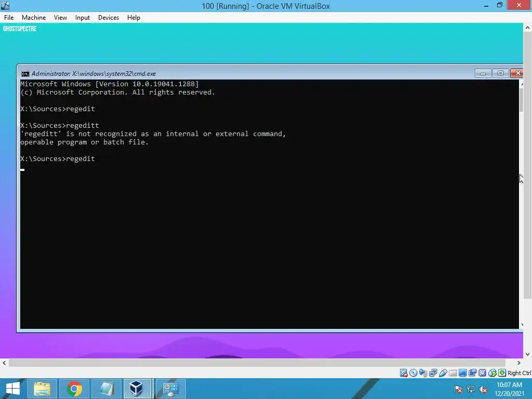This screenshot has width=532, height=399.
Task: Open Google Chrome from the taskbar
Action: click(x=74, y=389)
